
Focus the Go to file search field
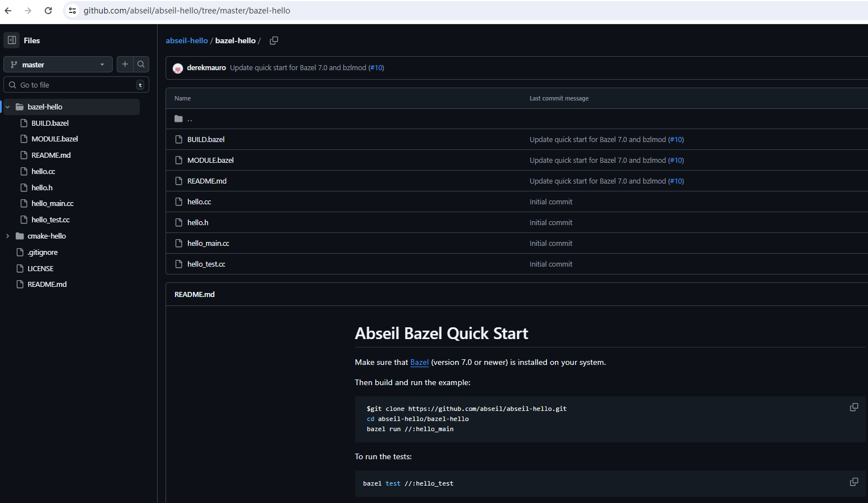tap(76, 85)
